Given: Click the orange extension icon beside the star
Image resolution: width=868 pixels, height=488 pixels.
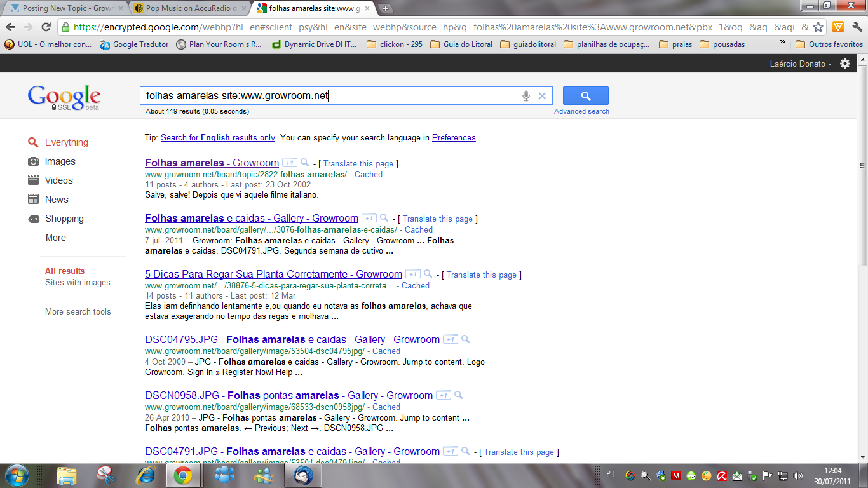Looking at the screenshot, I should [x=838, y=27].
